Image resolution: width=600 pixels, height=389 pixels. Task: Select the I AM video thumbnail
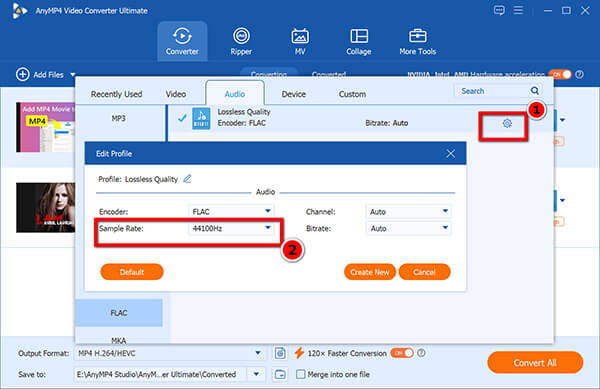(46, 207)
